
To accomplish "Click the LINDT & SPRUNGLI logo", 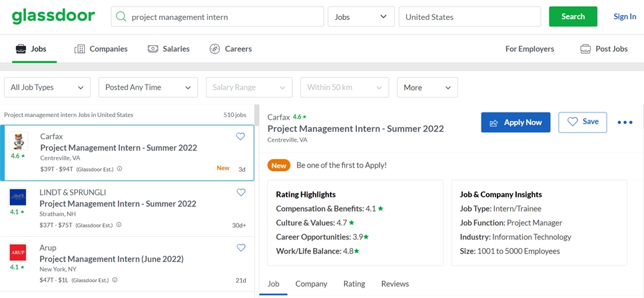I will pos(18,197).
